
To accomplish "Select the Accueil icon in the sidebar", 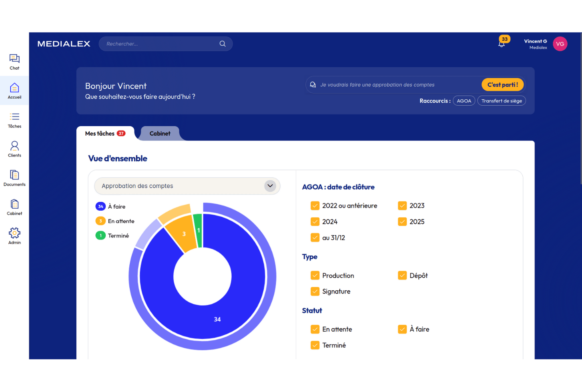I will coord(14,90).
